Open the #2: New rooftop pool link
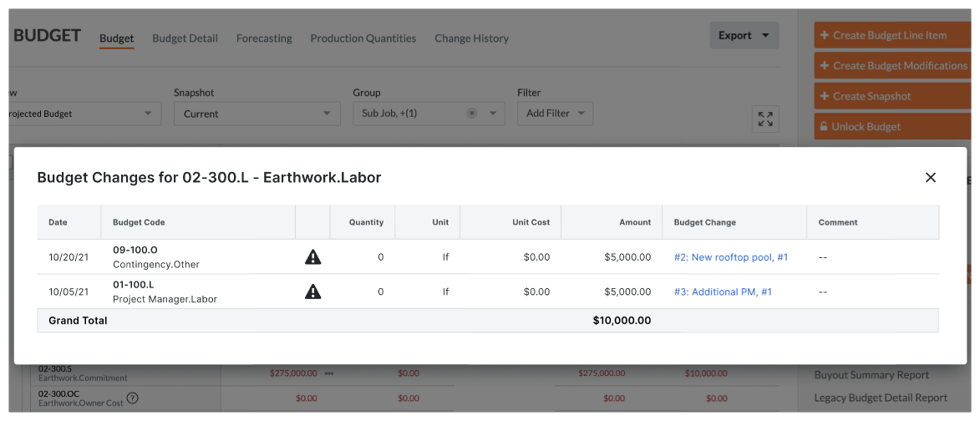Image resolution: width=980 pixels, height=421 pixels. click(x=730, y=257)
